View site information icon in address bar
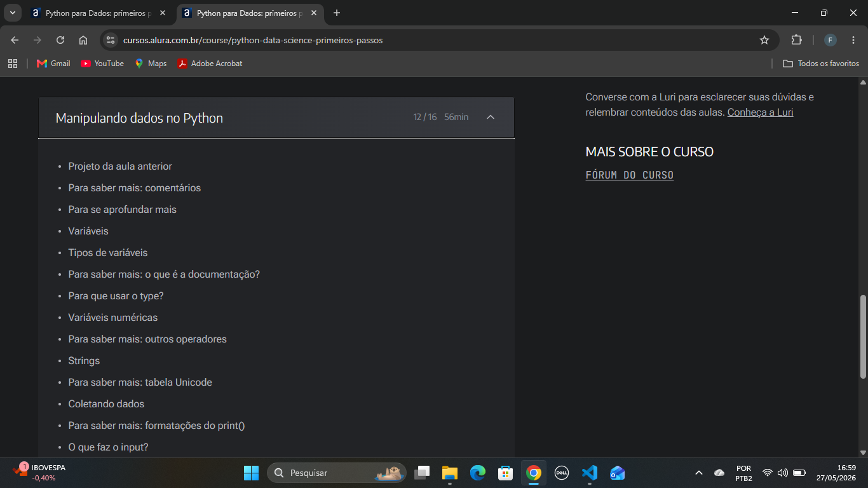The image size is (868, 488). 111,40
